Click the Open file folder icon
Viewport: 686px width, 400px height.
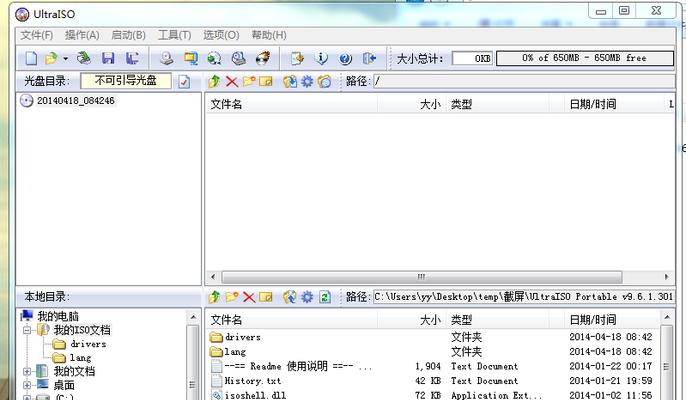(51, 58)
